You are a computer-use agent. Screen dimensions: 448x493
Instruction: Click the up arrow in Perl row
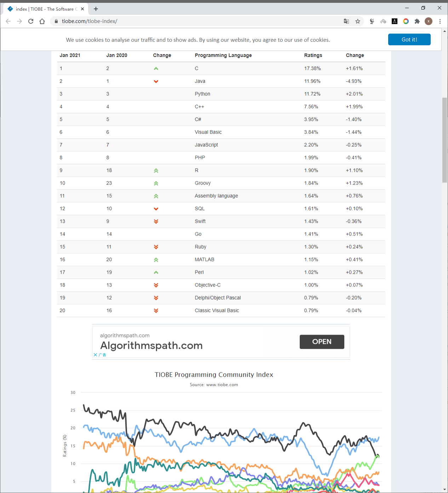pyautogui.click(x=156, y=272)
